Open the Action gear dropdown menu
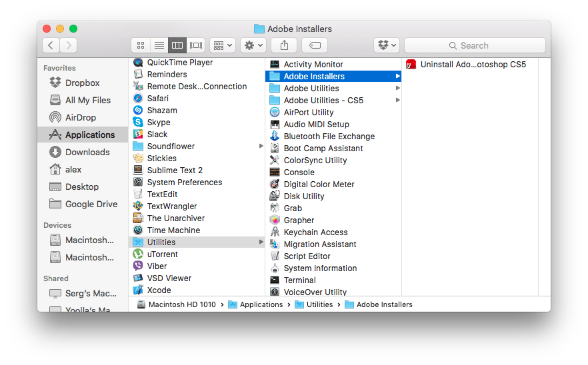Image resolution: width=588 pixels, height=365 pixels. pyautogui.click(x=253, y=45)
